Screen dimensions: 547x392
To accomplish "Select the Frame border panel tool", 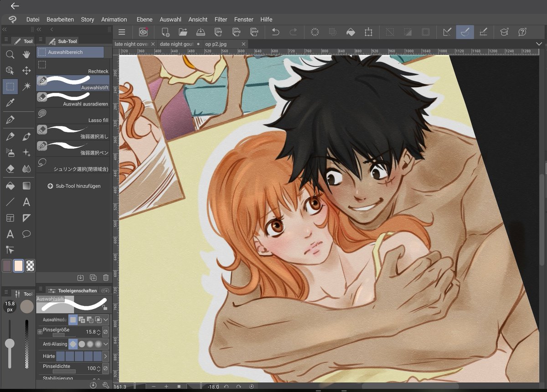I will [x=10, y=218].
